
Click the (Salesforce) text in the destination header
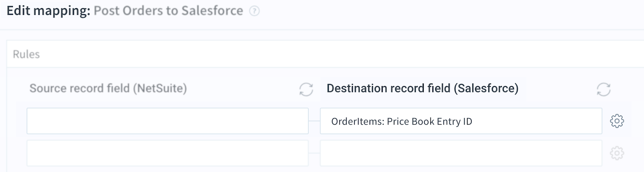coord(486,88)
